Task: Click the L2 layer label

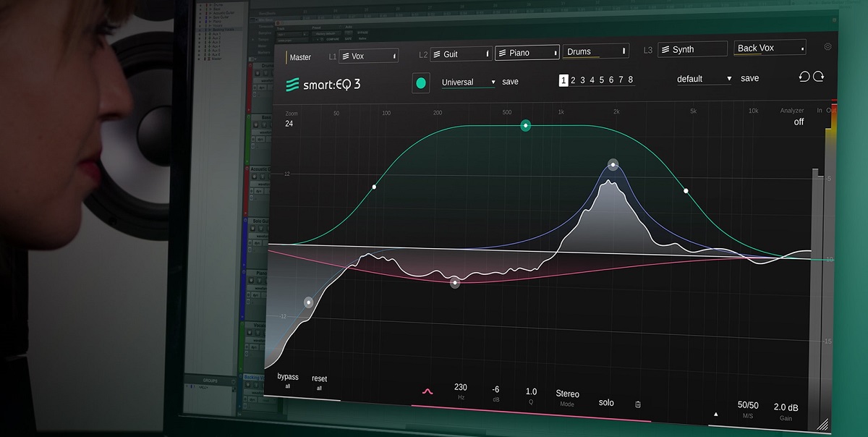Action: [x=423, y=55]
